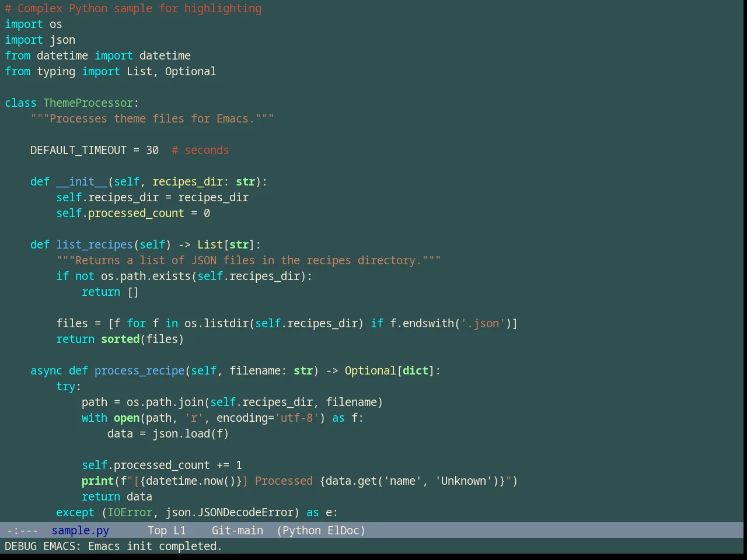Viewport: 747px width, 560px height.
Task: Click the process_recipe function name
Action: 139,370
